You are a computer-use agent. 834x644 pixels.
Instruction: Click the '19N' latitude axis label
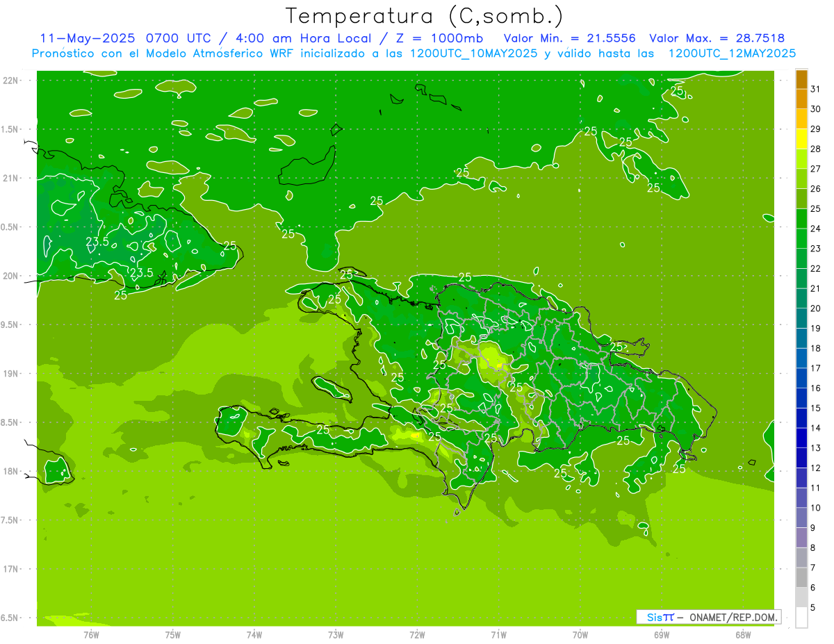11,374
